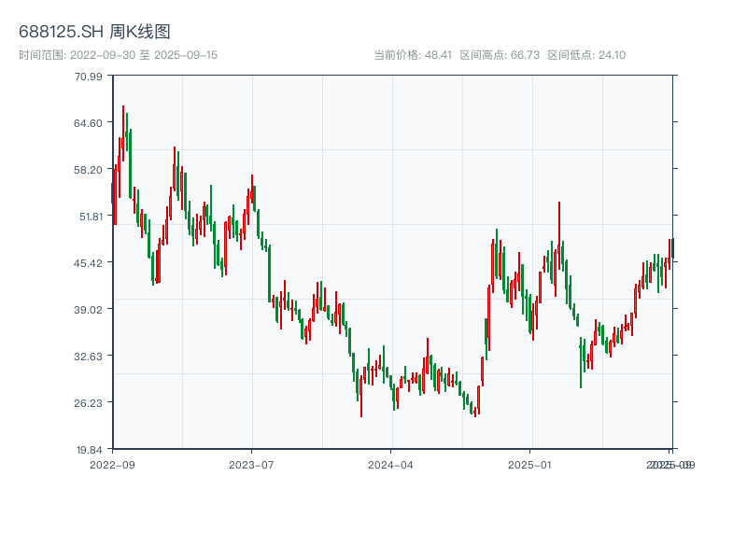The width and height of the screenshot is (747, 560).
Task: Click x-axis label 2024-04
Action: point(390,465)
